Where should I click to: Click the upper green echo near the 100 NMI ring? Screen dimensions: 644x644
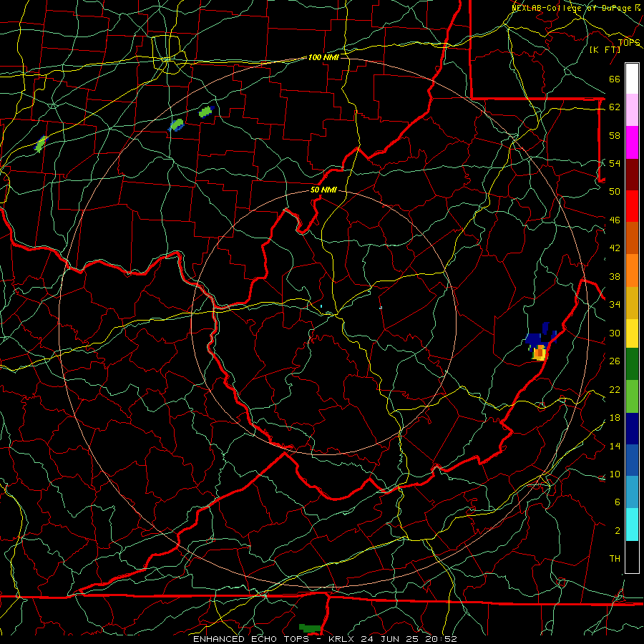[206, 112]
